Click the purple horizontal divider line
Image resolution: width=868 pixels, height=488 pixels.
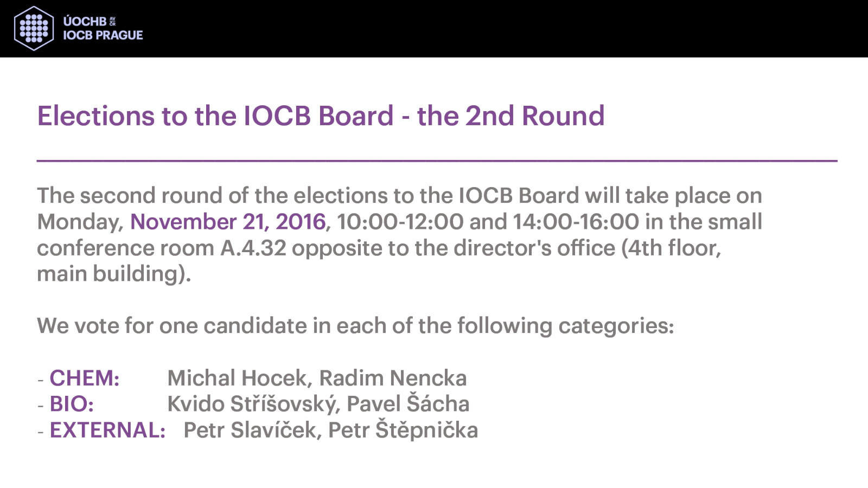pyautogui.click(x=437, y=160)
